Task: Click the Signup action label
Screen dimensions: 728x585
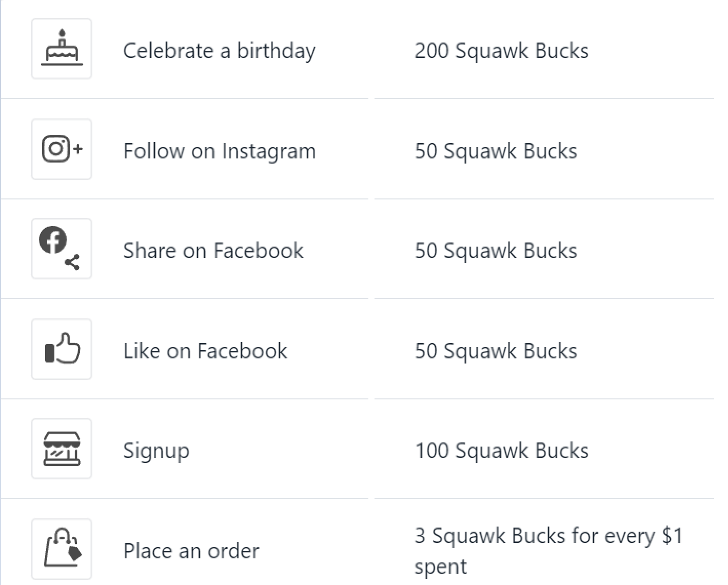Action: click(x=156, y=451)
